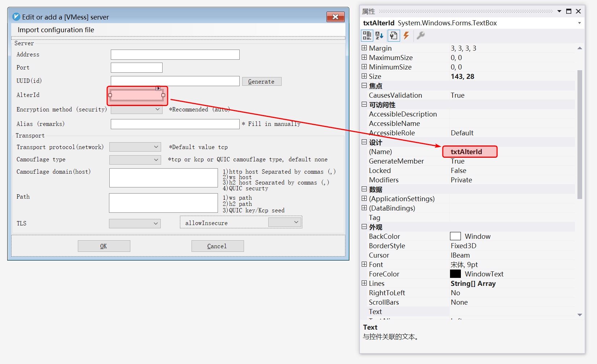Switch properties to categorized view
This screenshot has height=364, width=597.
(x=367, y=35)
